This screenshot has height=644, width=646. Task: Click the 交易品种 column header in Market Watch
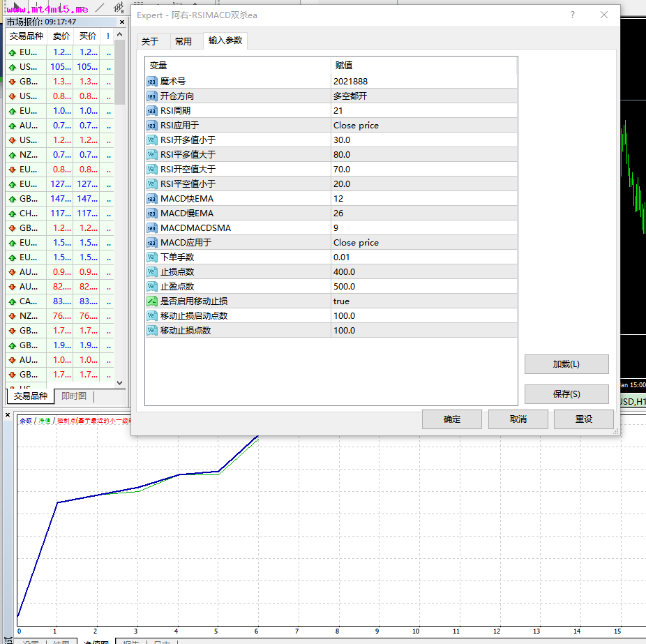(27, 36)
